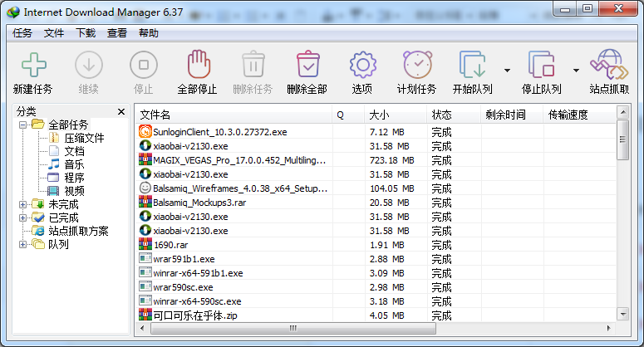This screenshot has height=347, width=644.
Task: Click horizontal scrollbar right arrow
Action: (608, 328)
